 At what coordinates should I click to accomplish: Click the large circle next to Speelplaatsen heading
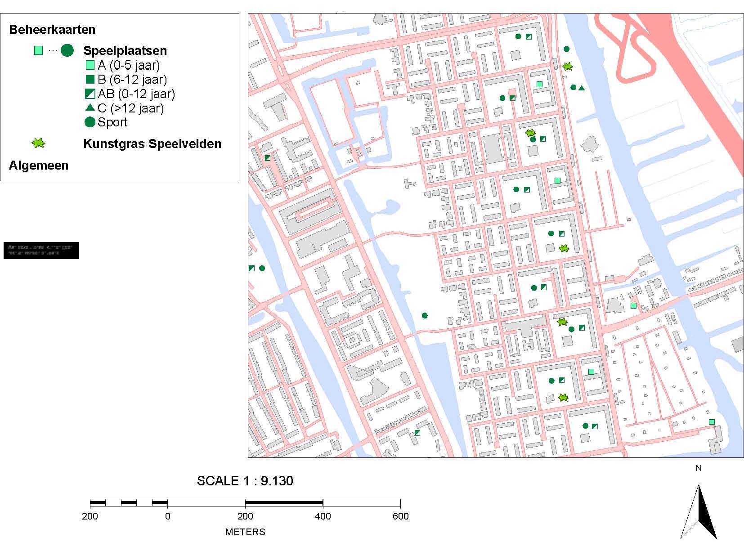tap(67, 50)
